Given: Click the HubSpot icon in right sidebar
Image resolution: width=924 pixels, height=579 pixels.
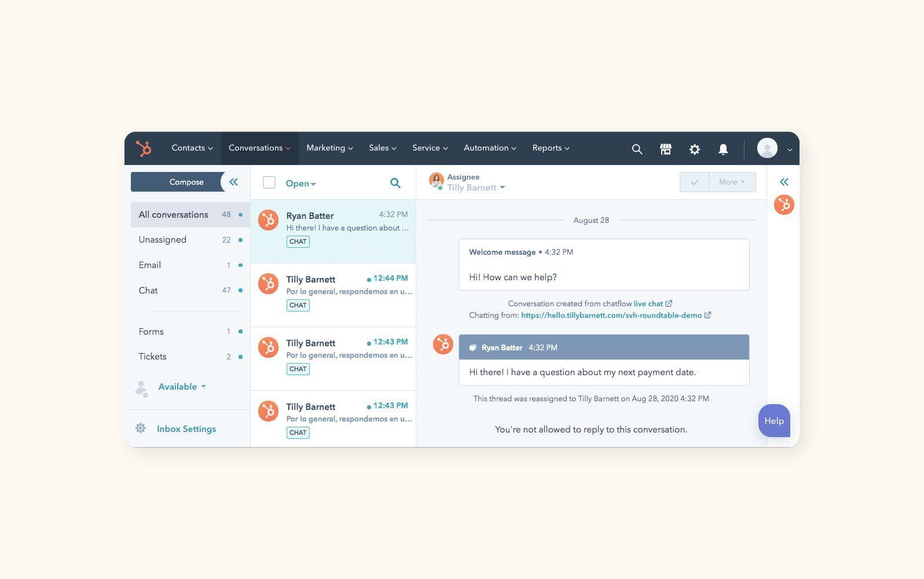Looking at the screenshot, I should 784,204.
